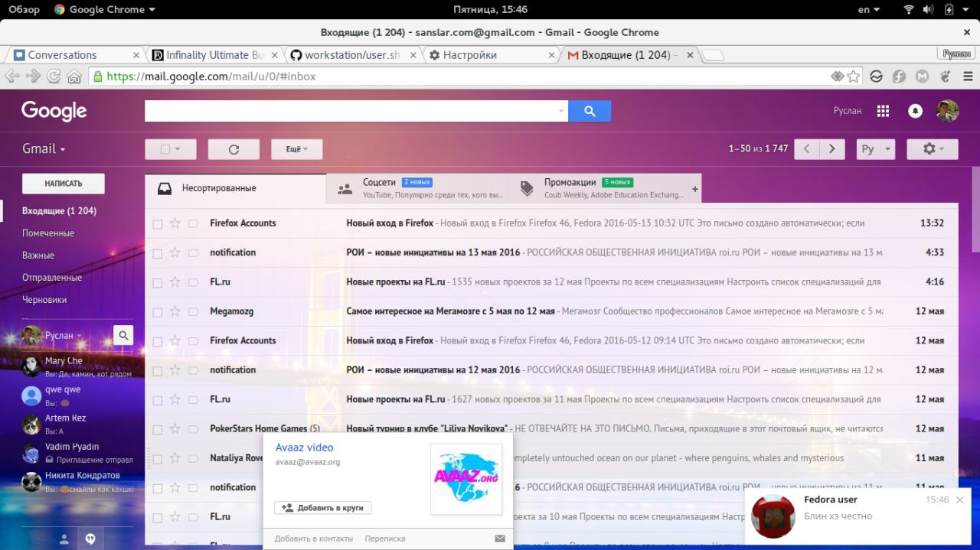Open Руслан chat status dropdown

point(64,335)
